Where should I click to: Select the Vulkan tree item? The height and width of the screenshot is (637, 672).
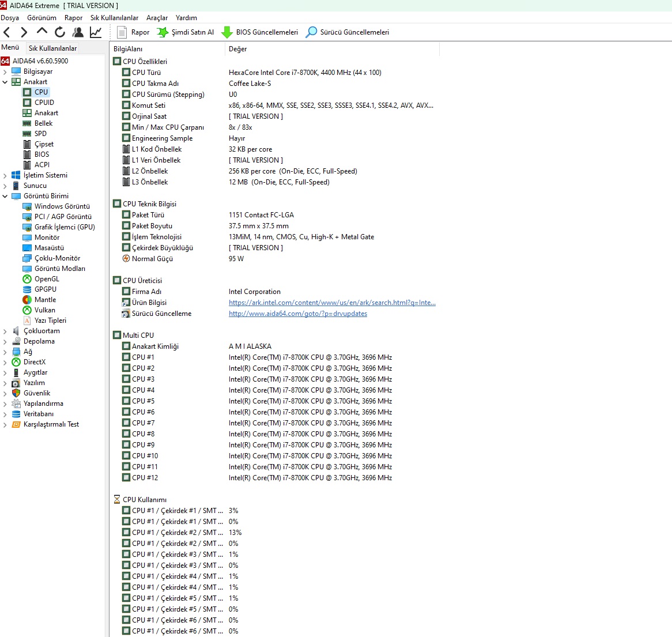pyautogui.click(x=44, y=310)
